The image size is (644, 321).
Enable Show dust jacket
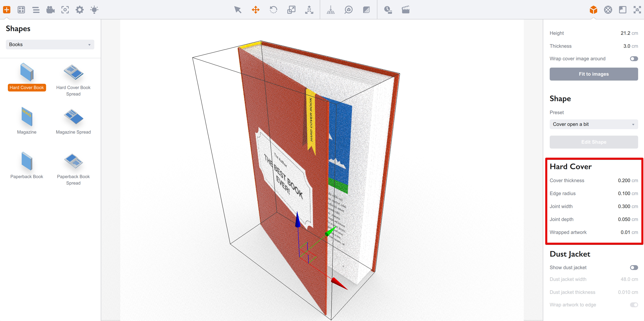[x=634, y=267]
